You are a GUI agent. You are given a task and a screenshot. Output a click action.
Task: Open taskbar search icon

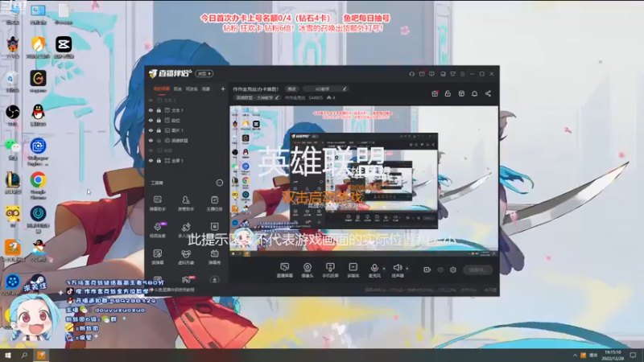tap(24, 356)
